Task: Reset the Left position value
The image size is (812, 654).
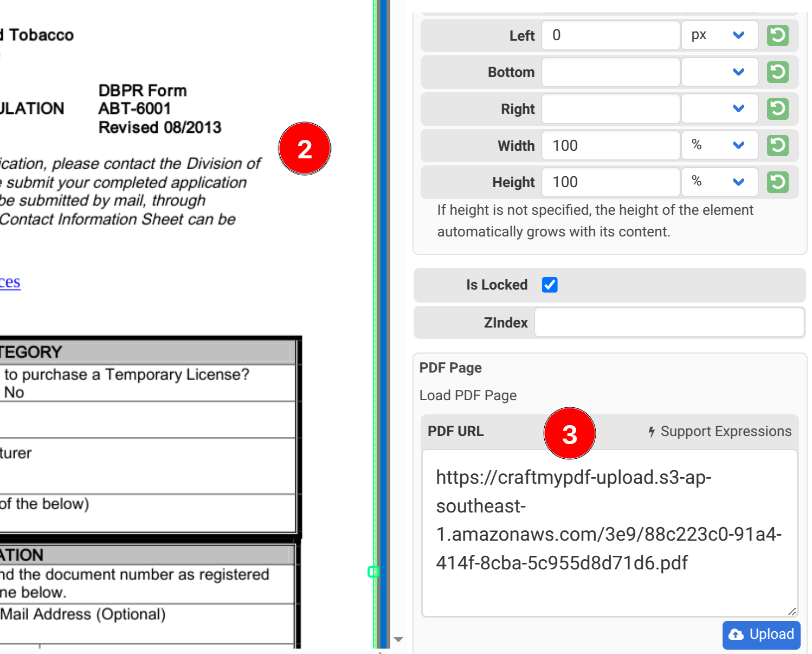Action: point(777,36)
